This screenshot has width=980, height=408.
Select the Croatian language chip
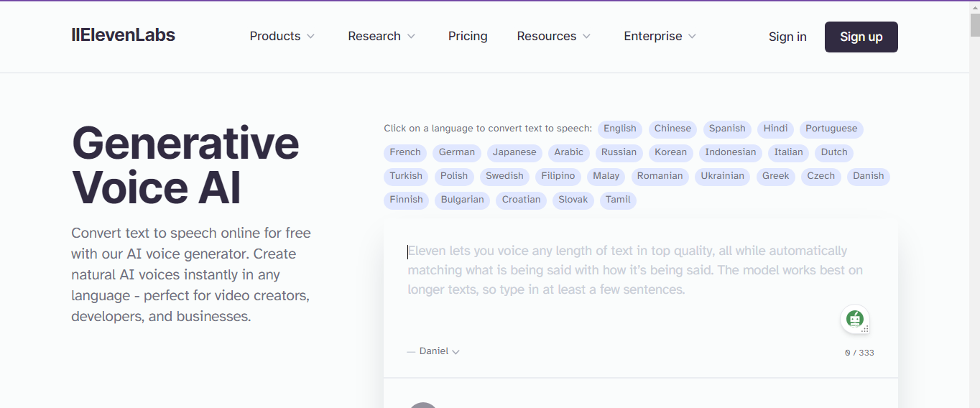click(x=522, y=200)
